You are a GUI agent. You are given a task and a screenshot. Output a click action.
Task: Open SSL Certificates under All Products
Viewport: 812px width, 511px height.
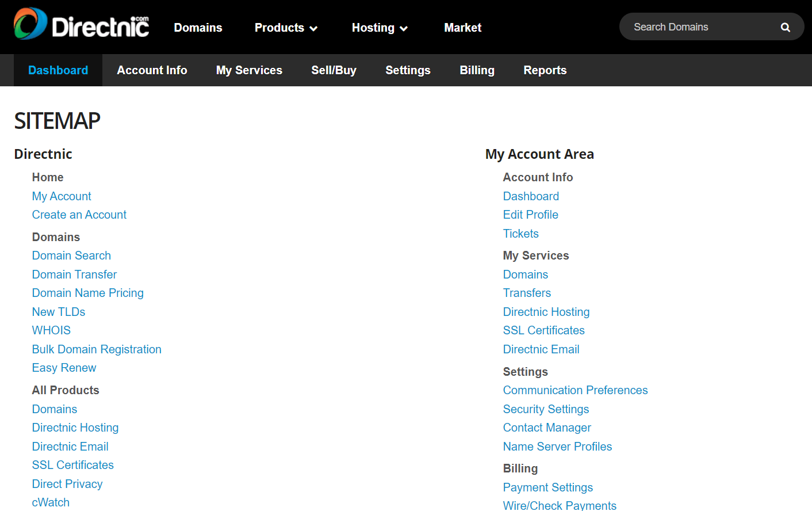coord(72,465)
